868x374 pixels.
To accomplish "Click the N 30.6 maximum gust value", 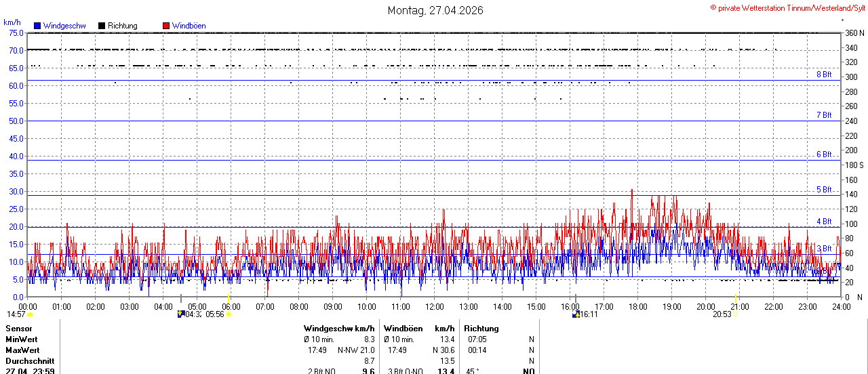I will coord(443,350).
